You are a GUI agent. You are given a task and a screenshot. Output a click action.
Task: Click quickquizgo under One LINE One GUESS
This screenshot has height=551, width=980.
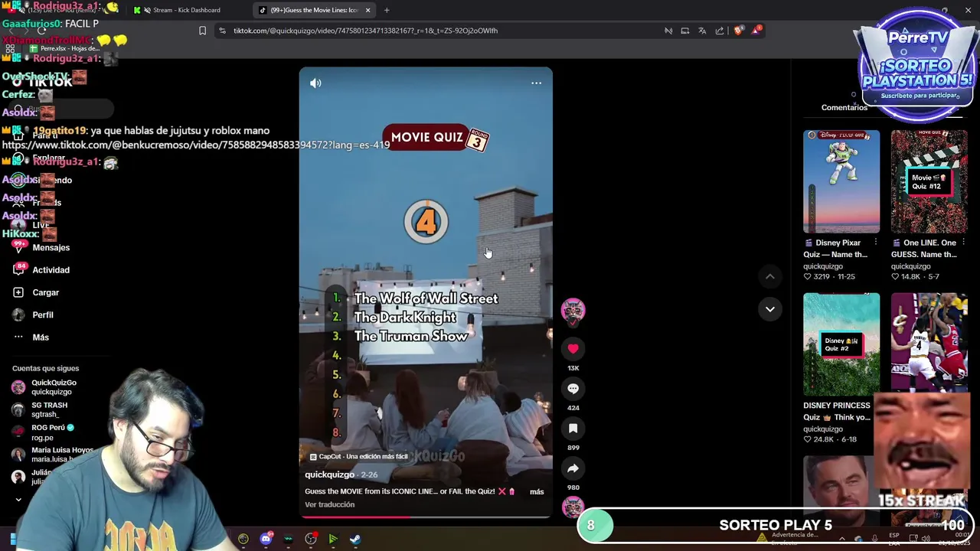pyautogui.click(x=911, y=266)
